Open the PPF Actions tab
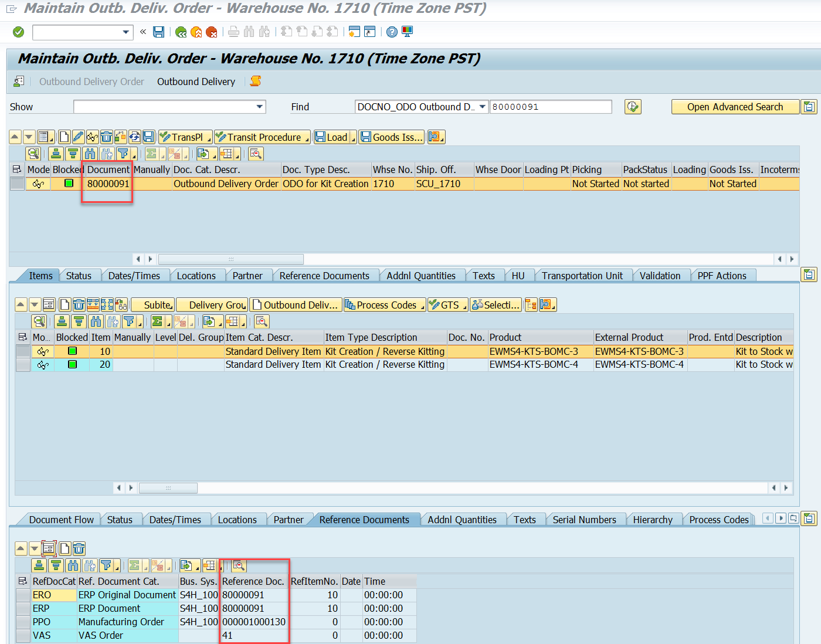 point(722,276)
